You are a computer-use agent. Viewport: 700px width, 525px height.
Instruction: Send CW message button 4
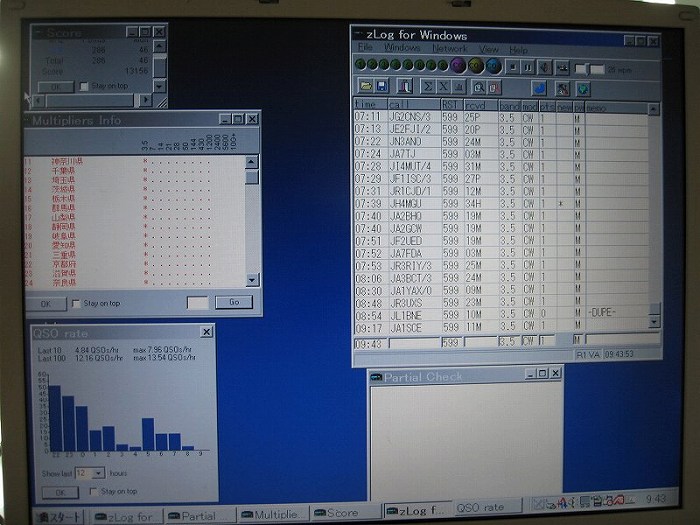point(396,65)
